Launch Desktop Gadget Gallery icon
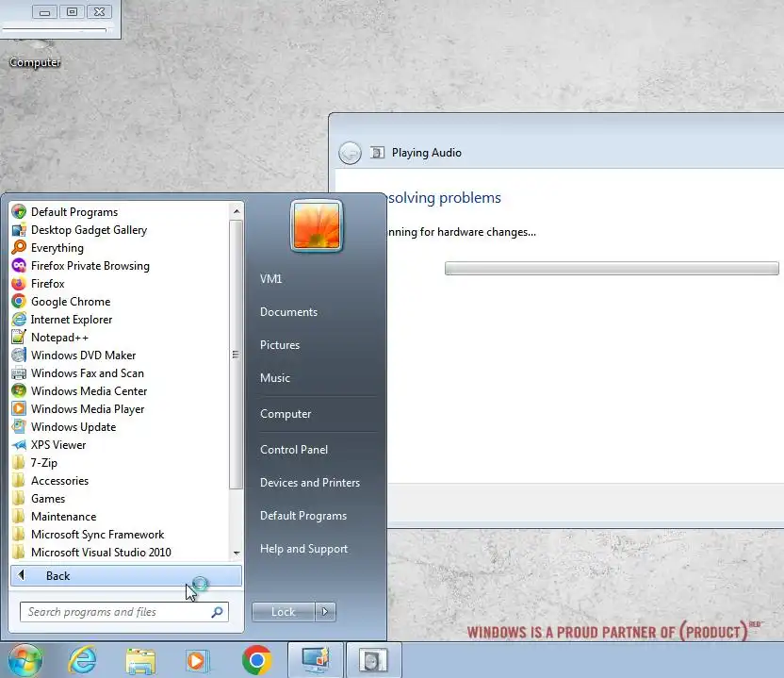Viewport: 784px width, 678px height. 19,230
